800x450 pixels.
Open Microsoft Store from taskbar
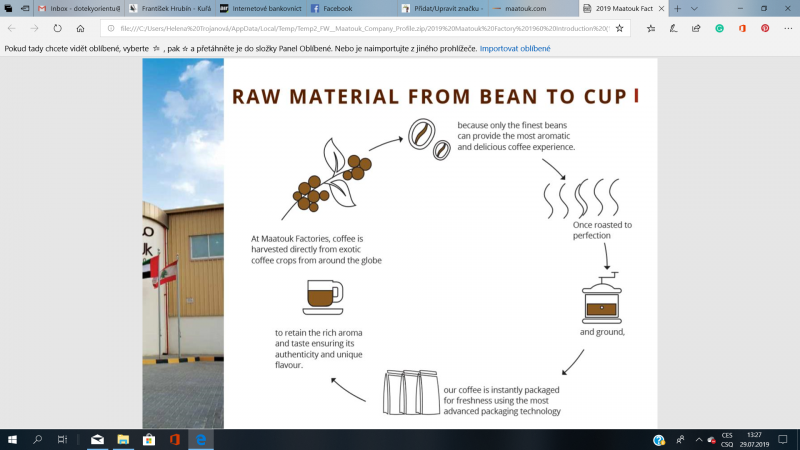pyautogui.click(x=149, y=439)
